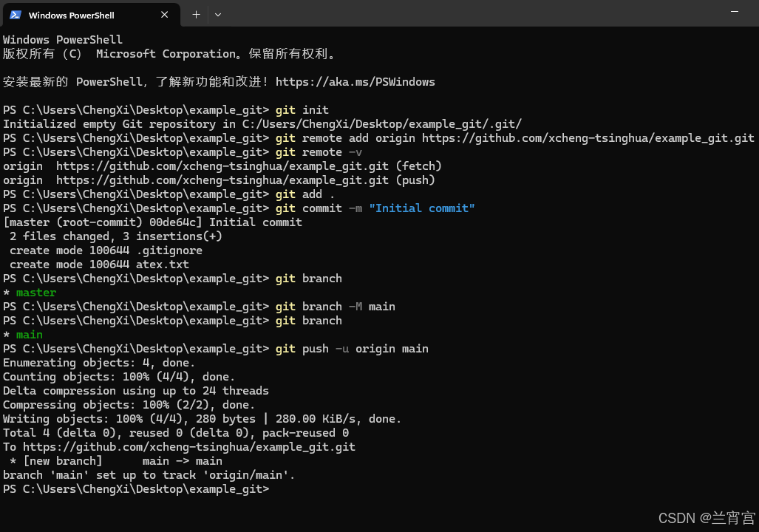Click 'Writing objects: 100% (4/4), 280 bytes' line
The height and width of the screenshot is (532, 759).
pos(202,419)
